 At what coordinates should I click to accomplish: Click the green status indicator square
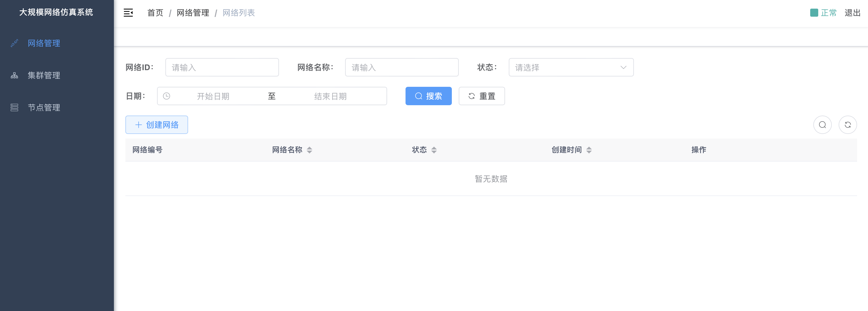[x=814, y=13]
